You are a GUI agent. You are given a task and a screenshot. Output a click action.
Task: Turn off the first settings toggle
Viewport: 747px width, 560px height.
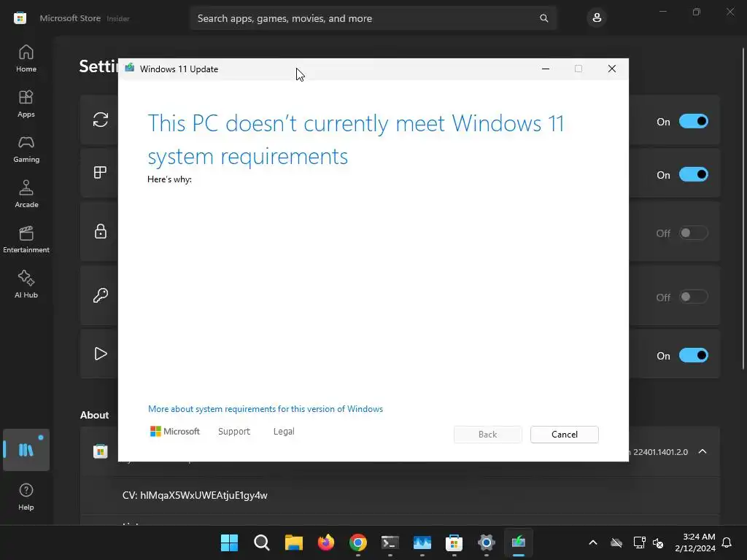[693, 122]
